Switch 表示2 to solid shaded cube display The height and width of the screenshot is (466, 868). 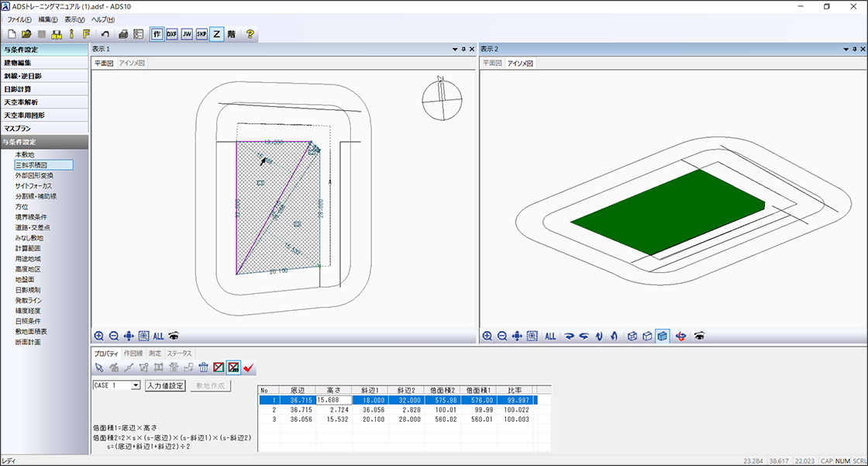click(x=662, y=336)
